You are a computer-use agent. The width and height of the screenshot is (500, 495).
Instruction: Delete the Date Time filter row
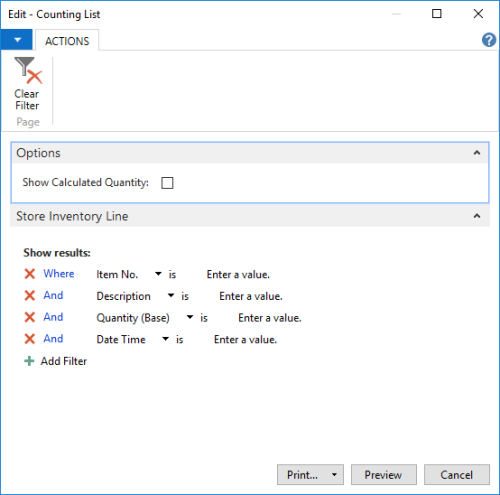(x=30, y=339)
